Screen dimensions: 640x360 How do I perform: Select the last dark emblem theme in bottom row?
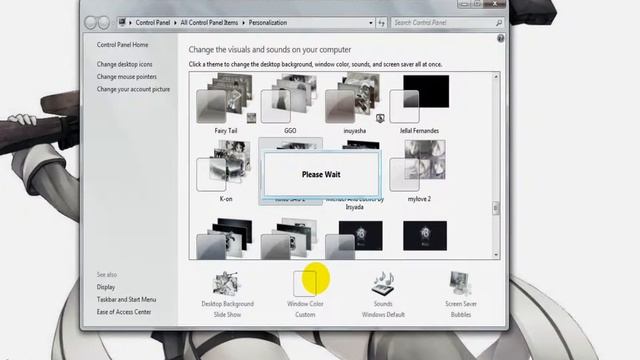[x=425, y=236]
